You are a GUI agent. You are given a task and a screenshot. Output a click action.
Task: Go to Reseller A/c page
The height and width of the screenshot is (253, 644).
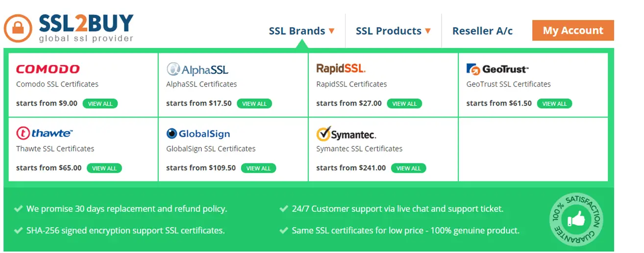click(x=482, y=31)
